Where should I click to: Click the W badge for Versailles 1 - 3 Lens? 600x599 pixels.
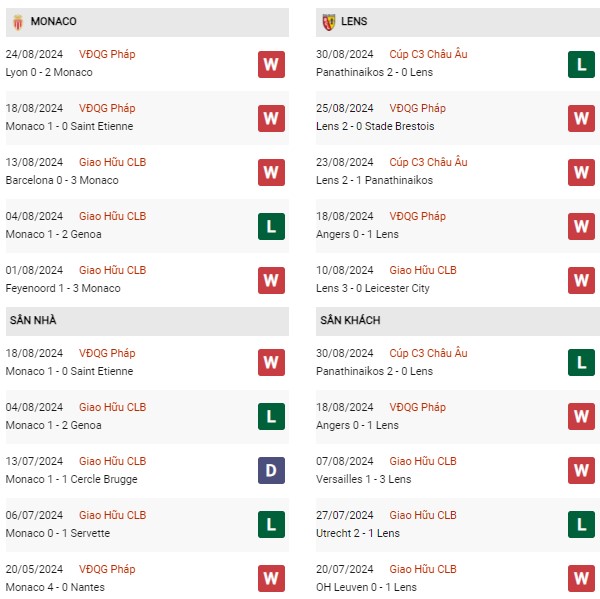(x=582, y=470)
